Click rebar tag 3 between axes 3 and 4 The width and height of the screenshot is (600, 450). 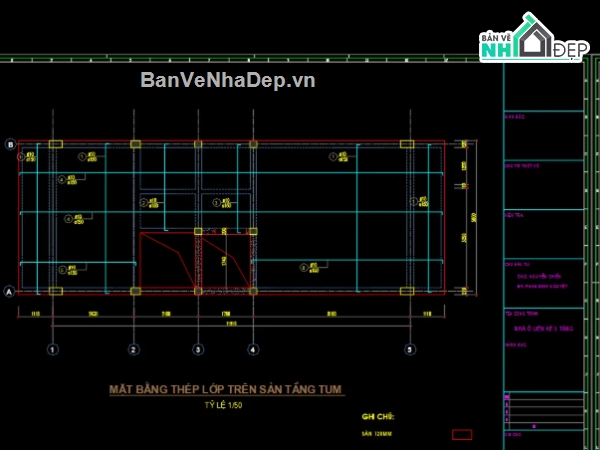coord(217,203)
